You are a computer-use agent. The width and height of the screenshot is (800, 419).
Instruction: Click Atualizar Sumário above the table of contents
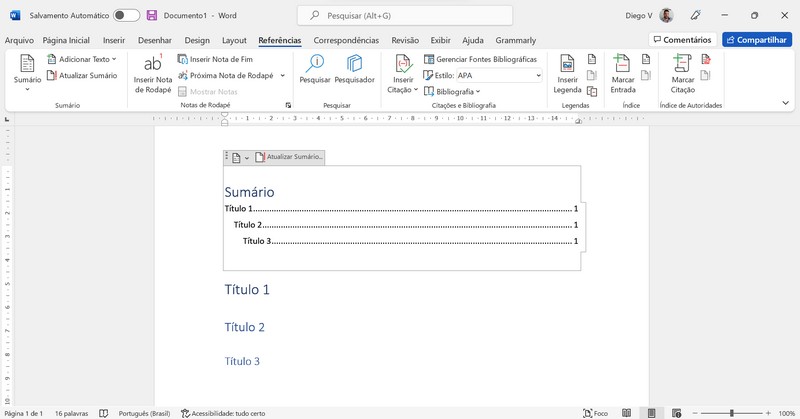pyautogui.click(x=289, y=157)
